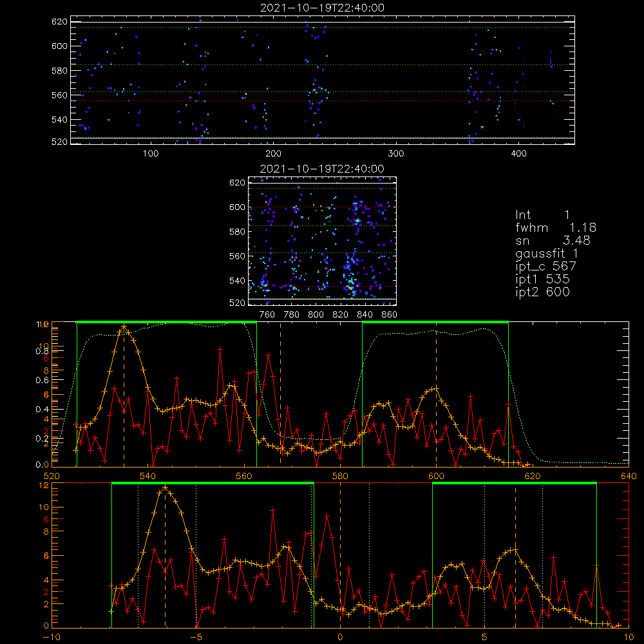Select the 'Int 1' readout line
Screen dimensions: 644x644
tap(542, 215)
